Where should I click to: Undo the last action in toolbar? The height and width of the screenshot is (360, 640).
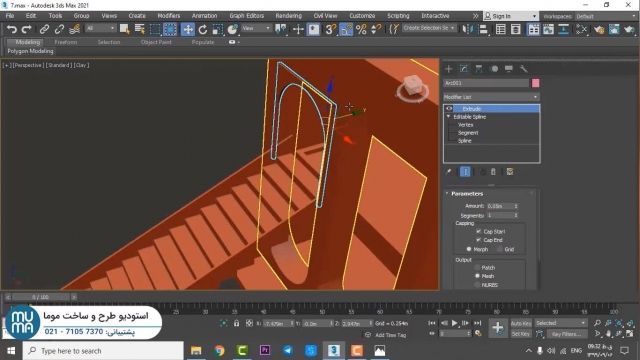[x=11, y=29]
